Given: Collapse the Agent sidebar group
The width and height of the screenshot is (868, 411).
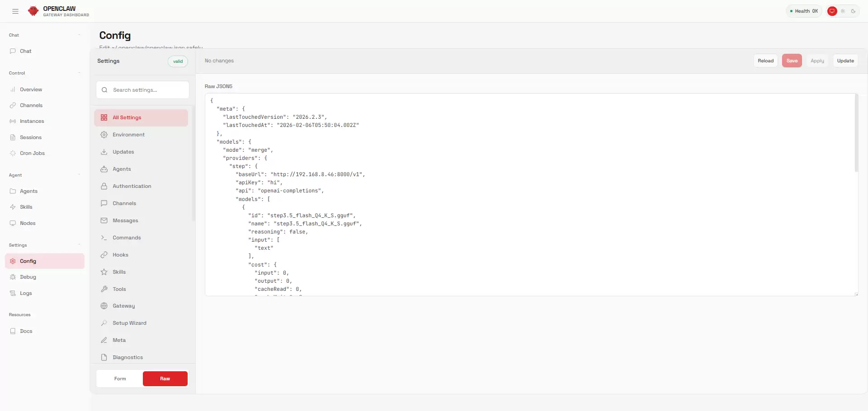Looking at the screenshot, I should 79,175.
